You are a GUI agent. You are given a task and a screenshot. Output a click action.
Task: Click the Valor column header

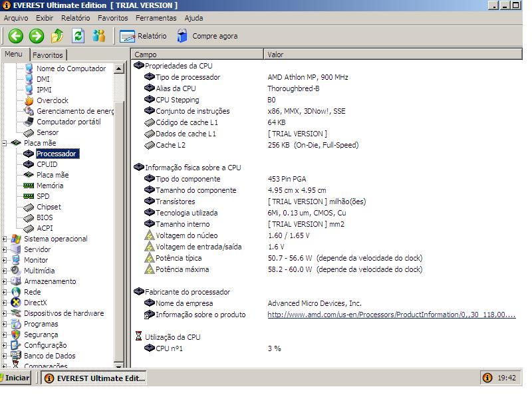(393, 55)
